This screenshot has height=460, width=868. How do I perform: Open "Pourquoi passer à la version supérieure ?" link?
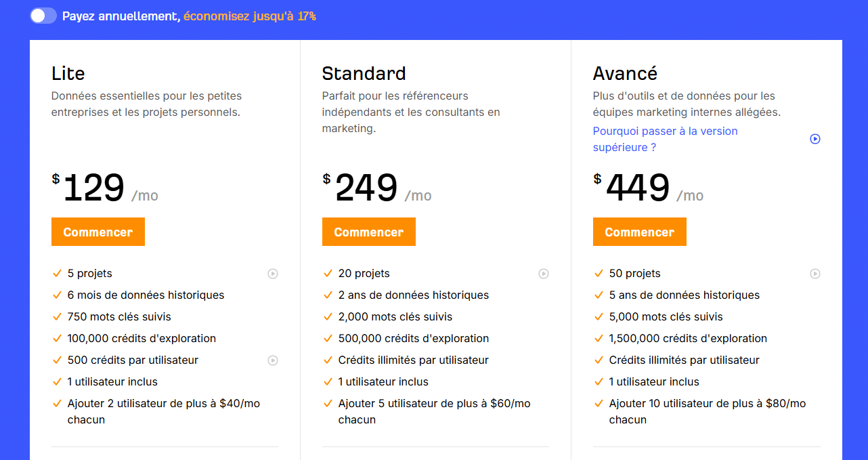pos(665,139)
